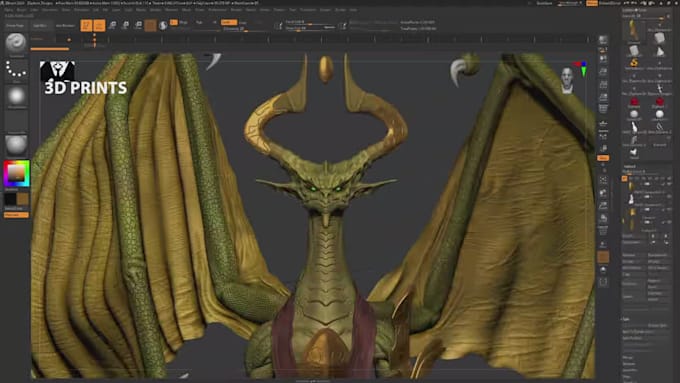Click the XYZ axis gizmo near head thumbnail

[583, 68]
